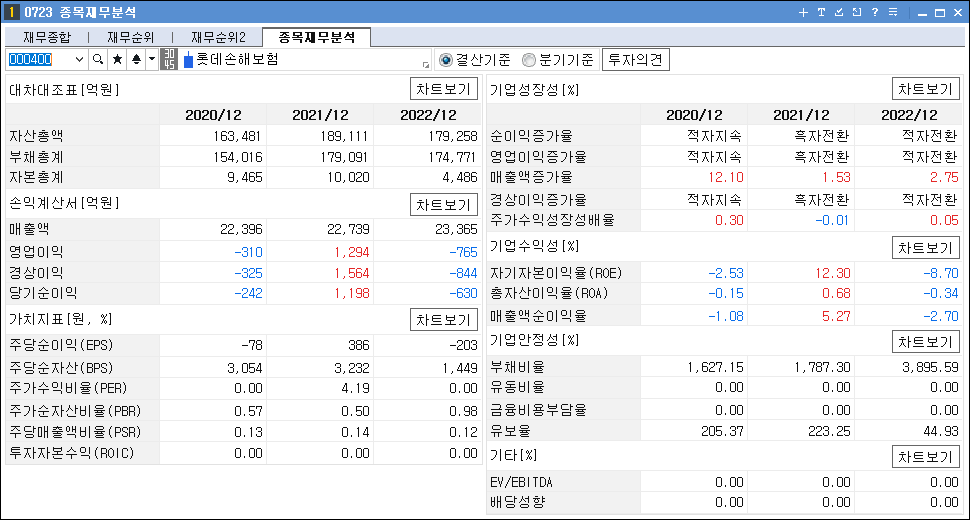Open the title bar menu list icon
The width and height of the screenshot is (970, 520).
coord(893,12)
